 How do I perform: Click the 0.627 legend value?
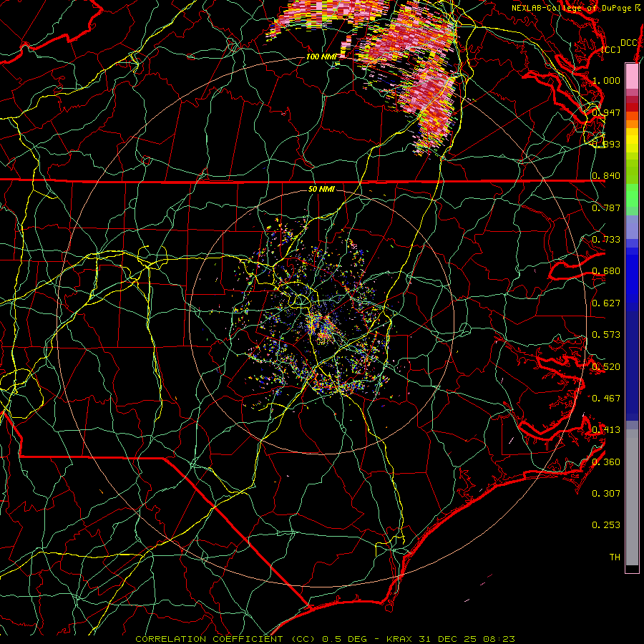click(x=606, y=303)
